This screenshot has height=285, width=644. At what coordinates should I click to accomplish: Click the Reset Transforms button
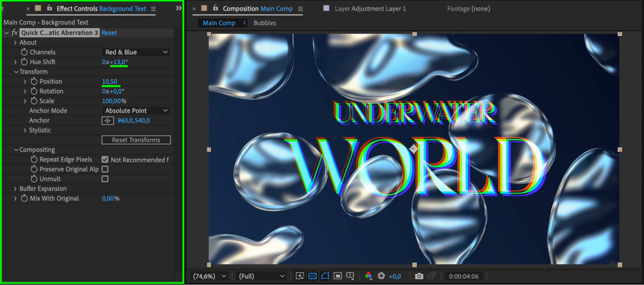click(x=136, y=140)
